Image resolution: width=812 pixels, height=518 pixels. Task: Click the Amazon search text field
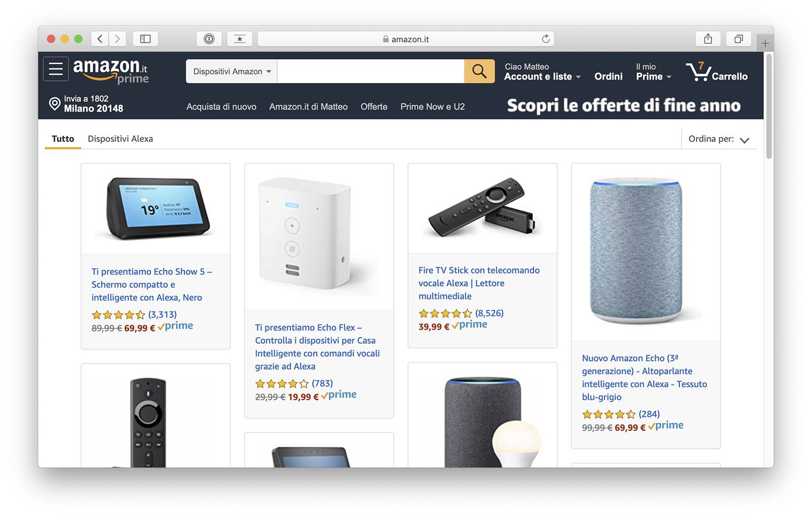pyautogui.click(x=370, y=71)
